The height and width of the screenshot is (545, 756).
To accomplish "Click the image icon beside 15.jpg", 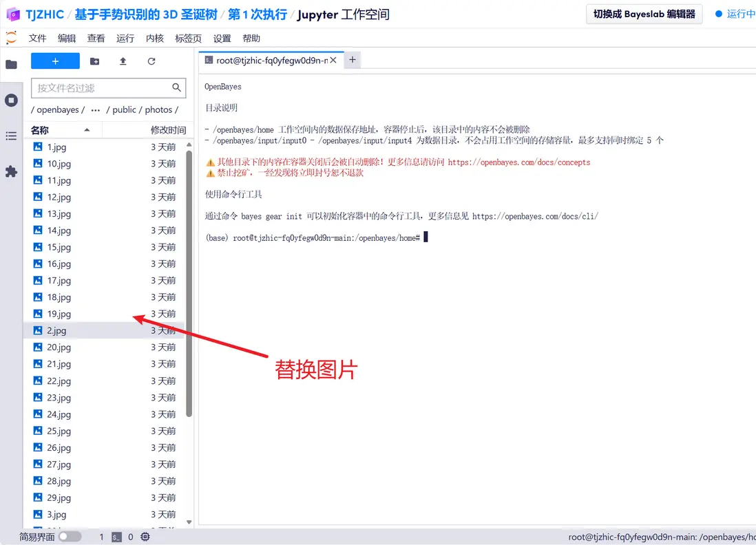I will coord(38,247).
